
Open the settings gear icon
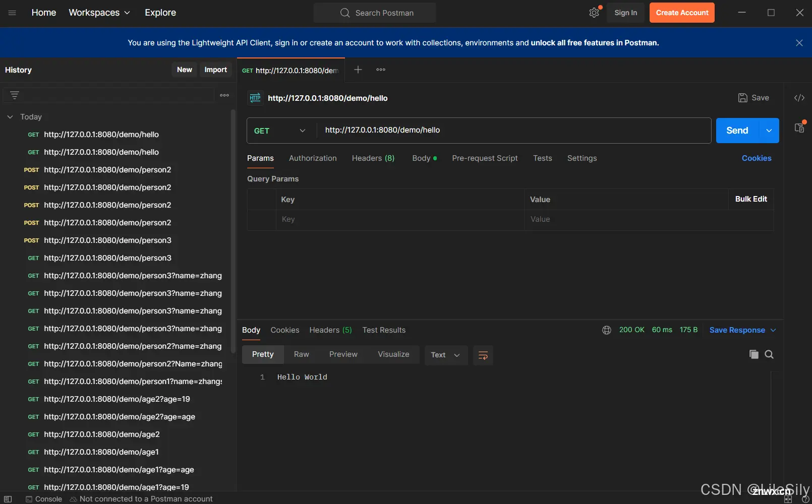(594, 13)
